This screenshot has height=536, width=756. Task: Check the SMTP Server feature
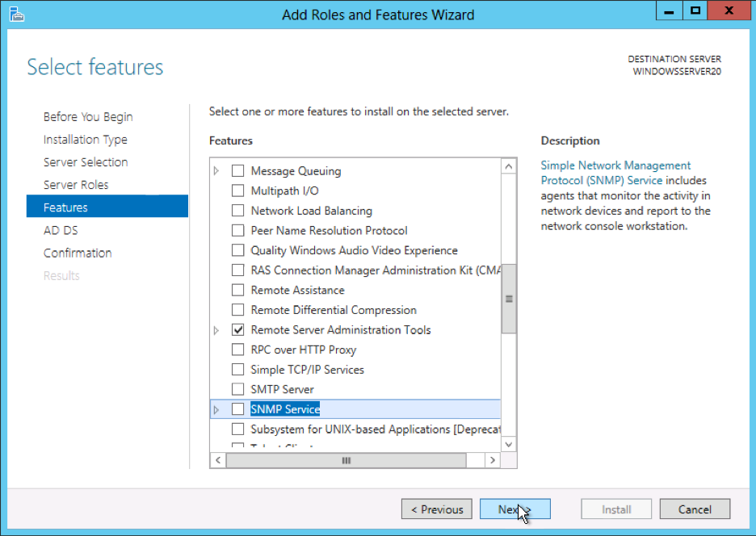(237, 388)
